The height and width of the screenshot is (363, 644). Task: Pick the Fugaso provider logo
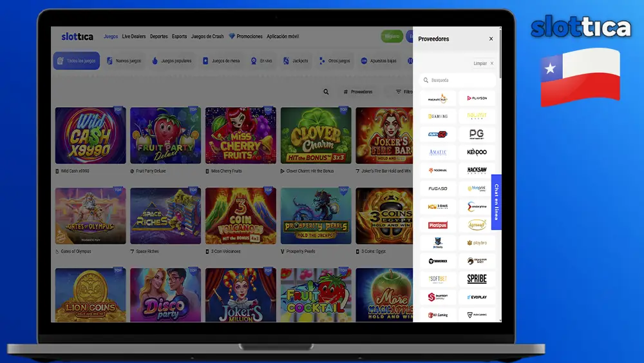438,189
